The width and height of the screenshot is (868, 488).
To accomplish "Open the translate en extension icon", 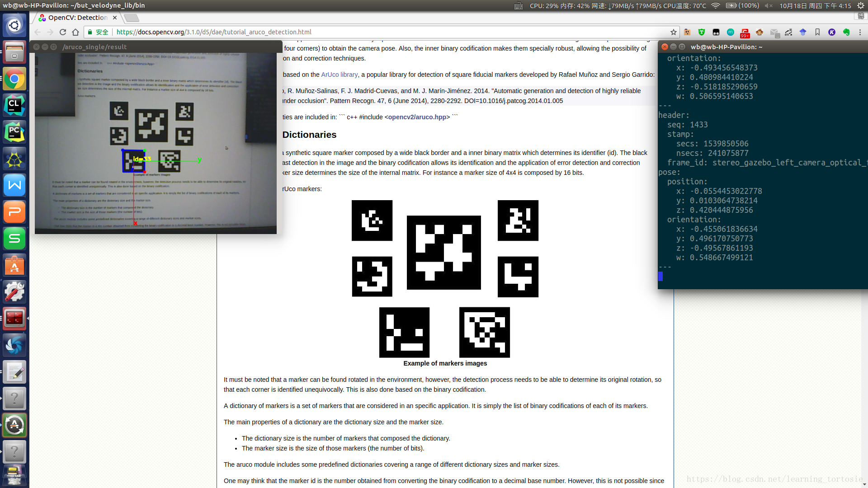I will [x=788, y=32].
